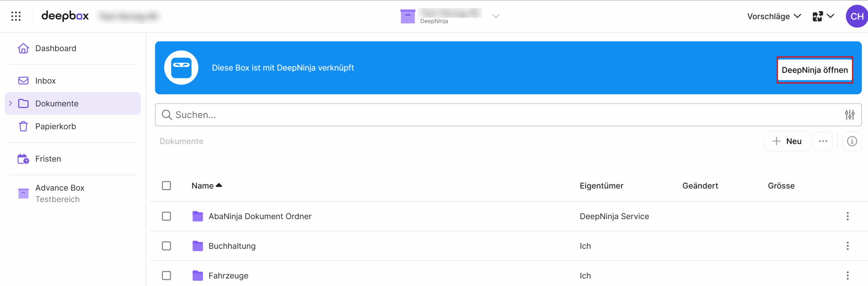Check the Fahrzeuge row checkbox
This screenshot has width=868, height=286.
[x=166, y=275]
